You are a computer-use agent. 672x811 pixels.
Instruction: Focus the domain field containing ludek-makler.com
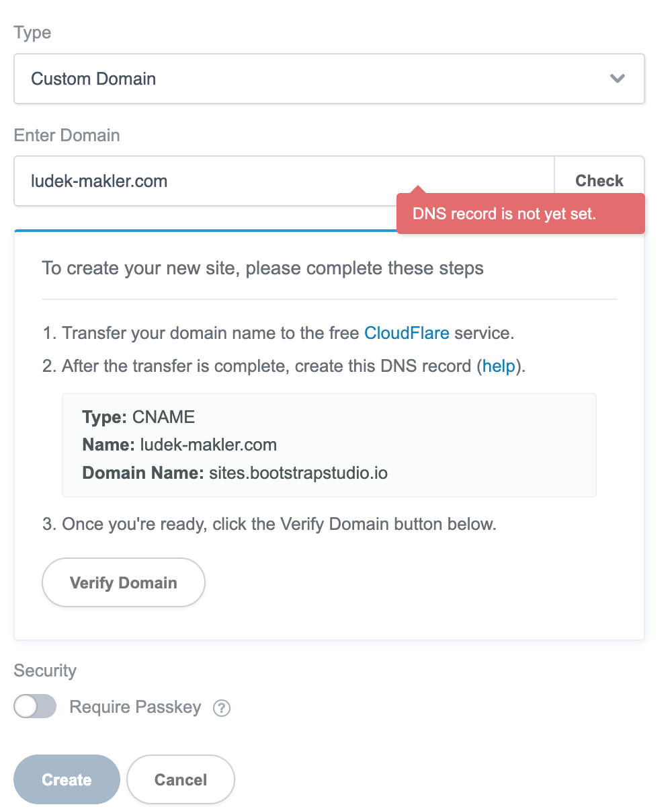click(284, 181)
